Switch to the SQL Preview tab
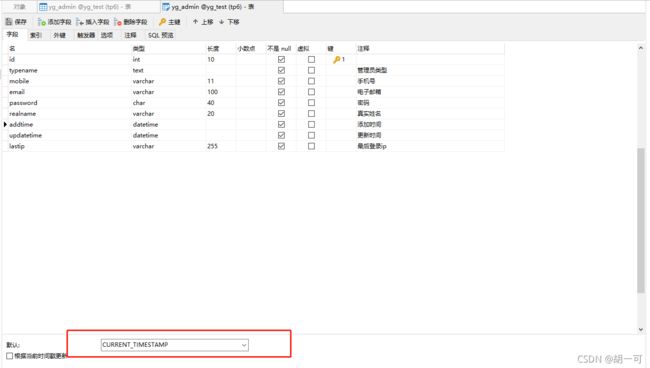Image resolution: width=650 pixels, height=368 pixels. tap(161, 35)
